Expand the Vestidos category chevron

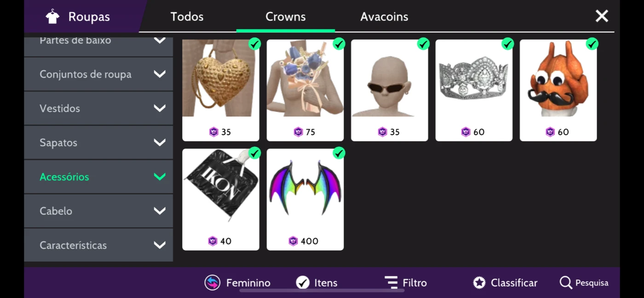160,108
